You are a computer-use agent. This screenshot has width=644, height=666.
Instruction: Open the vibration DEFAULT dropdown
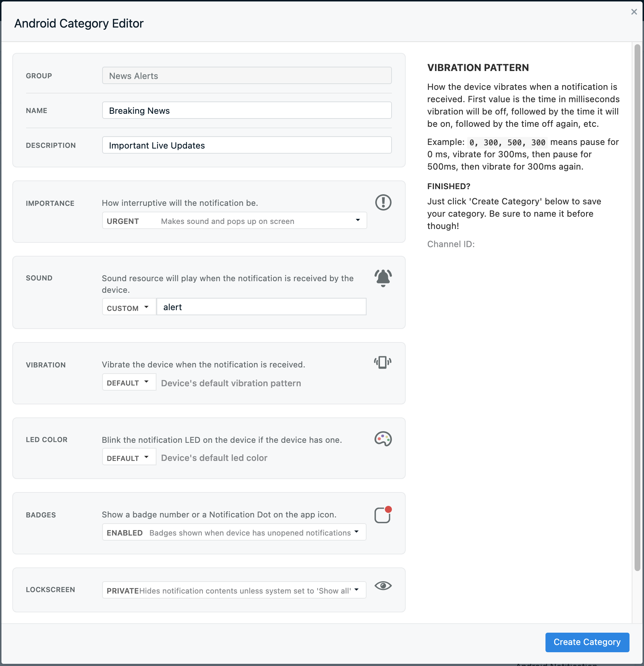(x=129, y=382)
